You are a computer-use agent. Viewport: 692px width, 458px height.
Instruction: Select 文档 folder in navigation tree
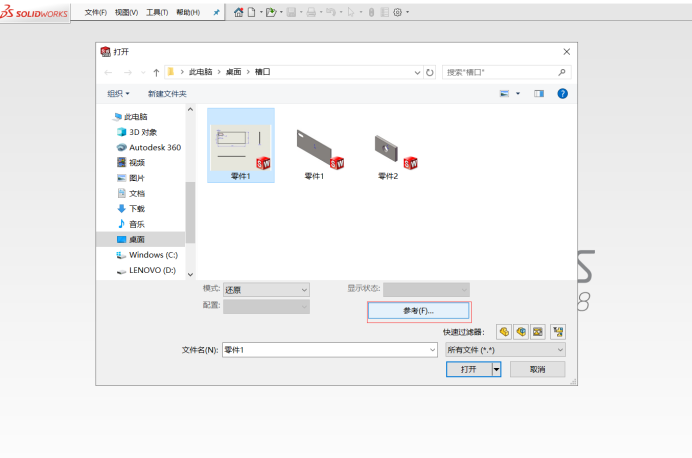pyautogui.click(x=131, y=193)
